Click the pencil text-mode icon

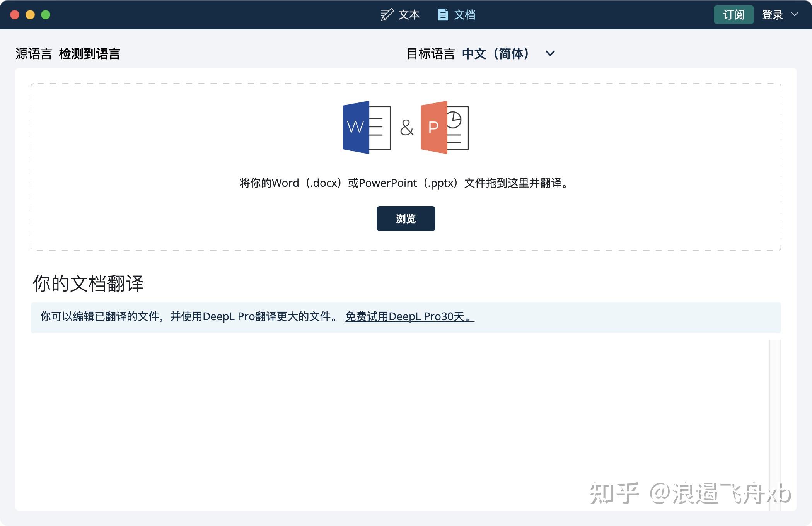pyautogui.click(x=387, y=15)
